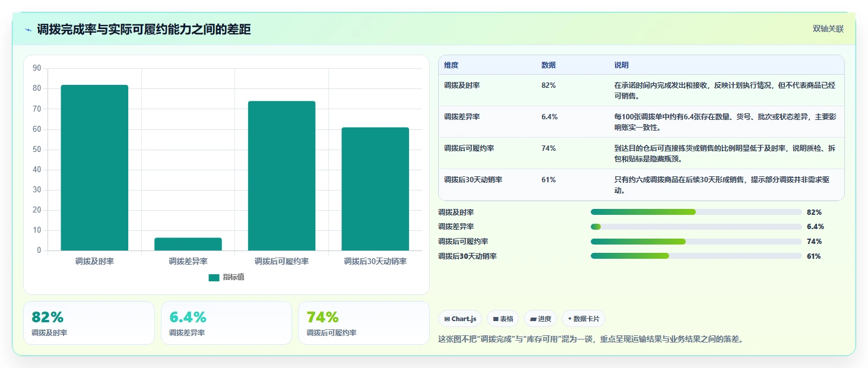Click the 74% 调拨后可履约率 data card
Image resolution: width=868 pixels, height=368 pixels.
[363, 323]
